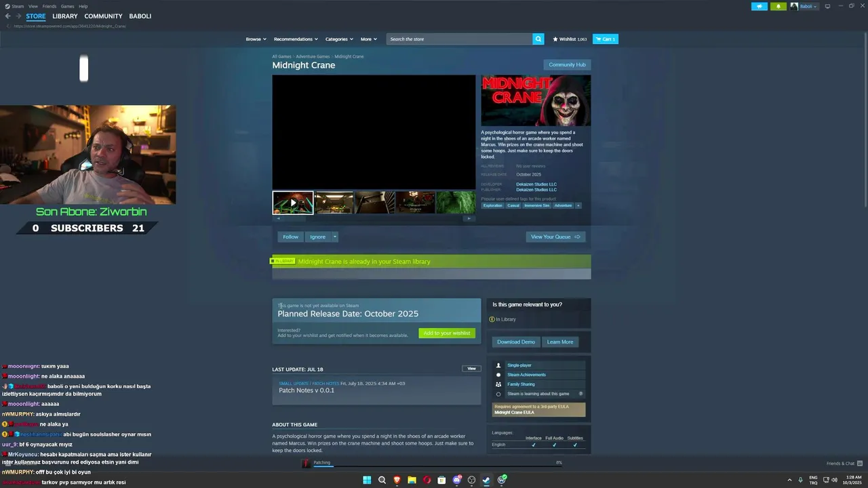Image resolution: width=868 pixels, height=488 pixels.
Task: Select the second arcade screenshot thumbnail
Action: point(334,203)
